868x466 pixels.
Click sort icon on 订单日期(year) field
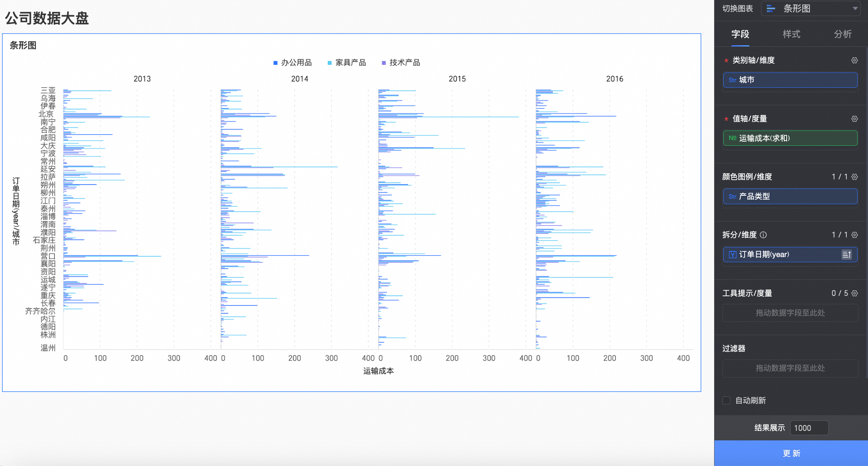846,255
